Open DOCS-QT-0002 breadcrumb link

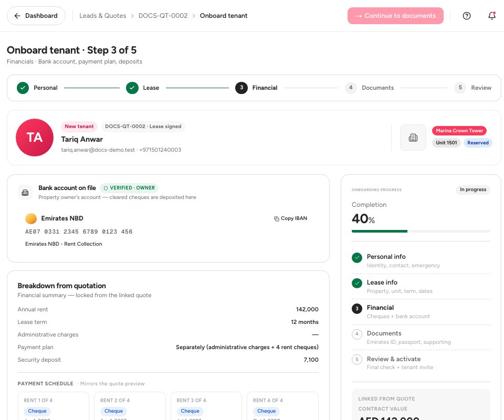pyautogui.click(x=163, y=16)
